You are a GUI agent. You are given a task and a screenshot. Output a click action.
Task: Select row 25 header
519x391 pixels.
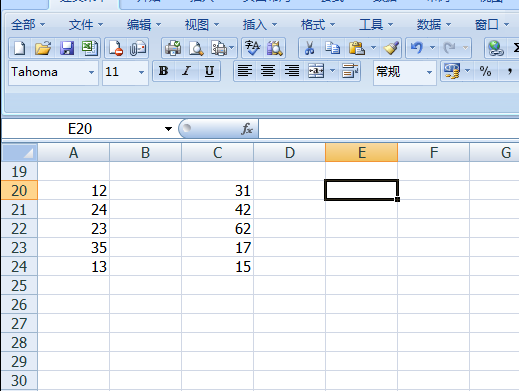point(19,285)
